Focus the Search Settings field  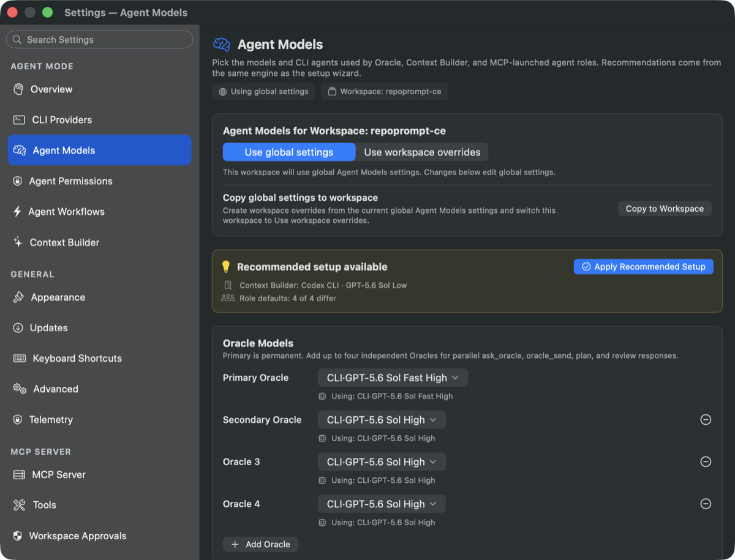[x=99, y=40]
